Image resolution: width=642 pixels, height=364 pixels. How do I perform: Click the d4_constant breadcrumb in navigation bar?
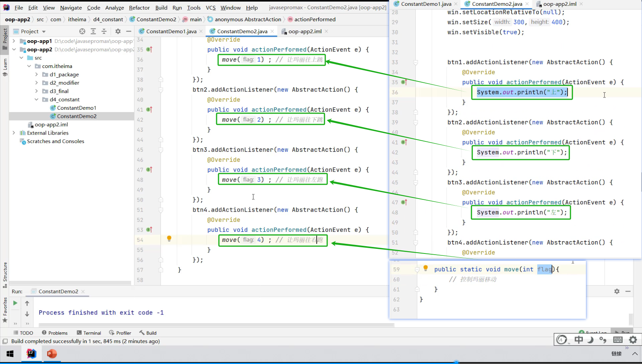pos(108,19)
